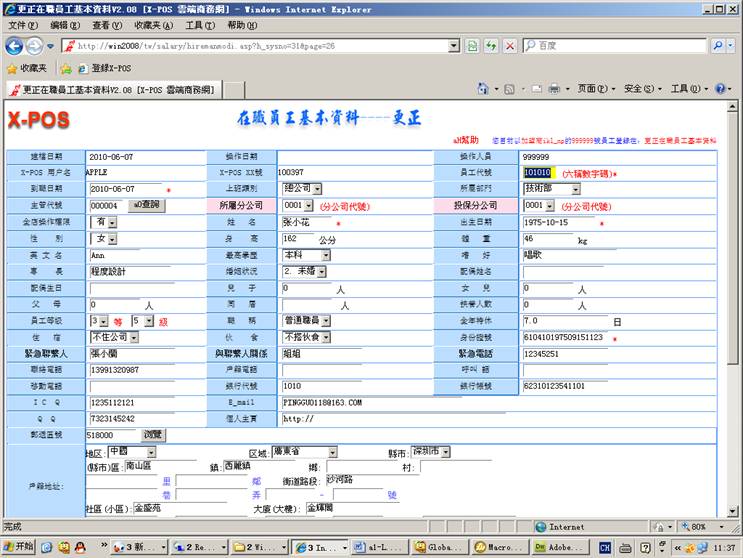Open the 查看(V) menu

pos(107,25)
